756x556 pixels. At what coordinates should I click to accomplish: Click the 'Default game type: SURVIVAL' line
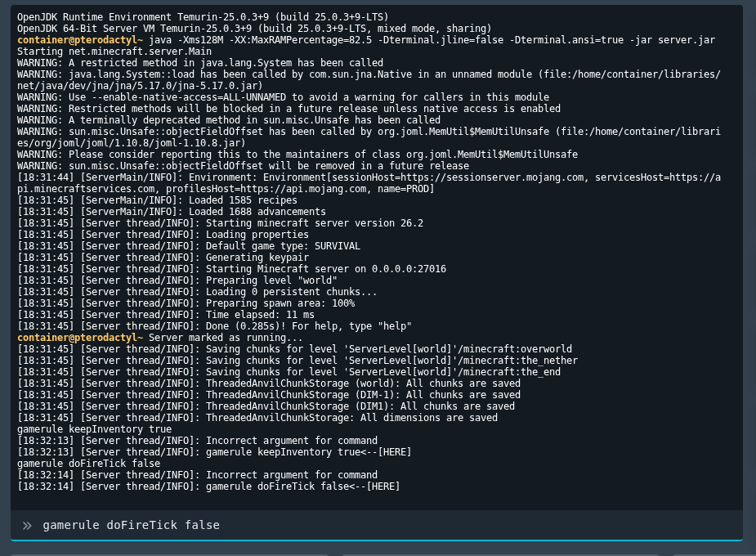[189, 246]
